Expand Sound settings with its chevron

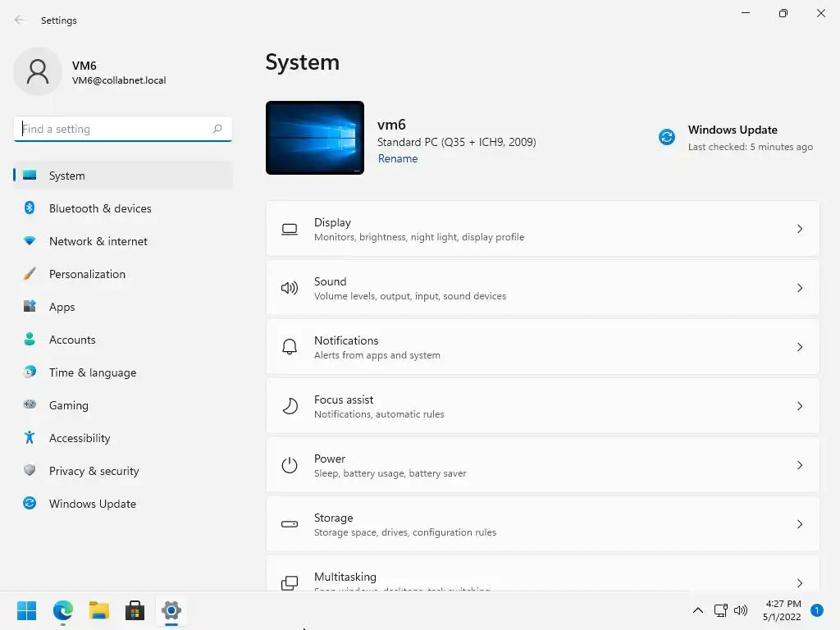click(799, 288)
